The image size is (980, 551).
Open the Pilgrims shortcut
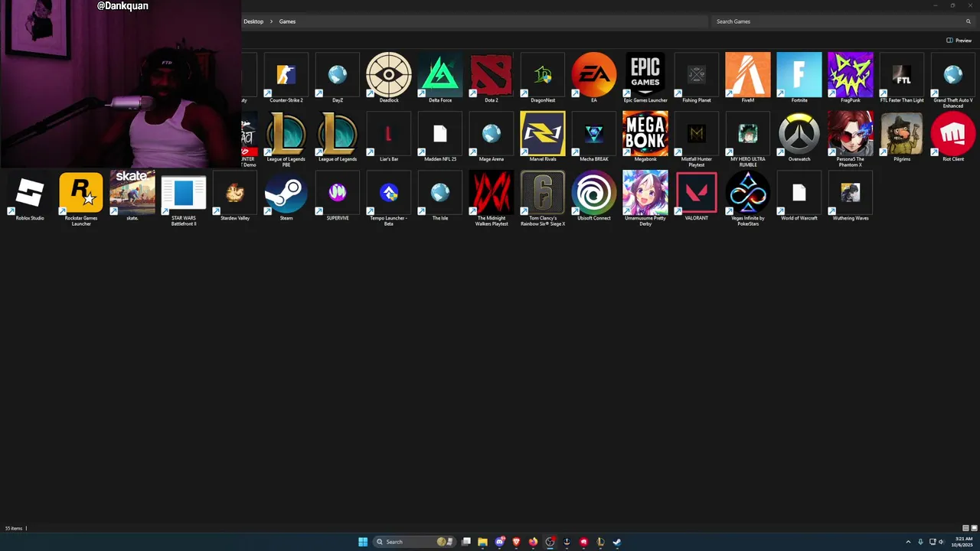pos(902,136)
